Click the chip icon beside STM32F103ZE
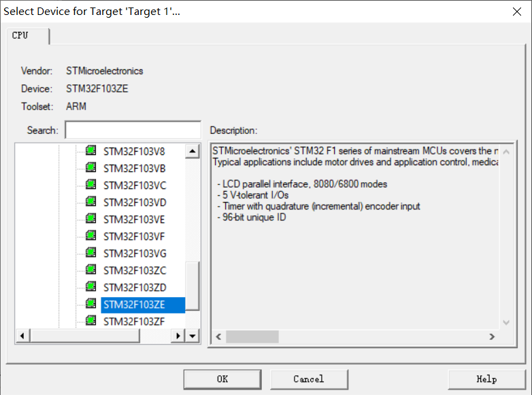Image resolution: width=532 pixels, height=395 pixels. point(90,303)
